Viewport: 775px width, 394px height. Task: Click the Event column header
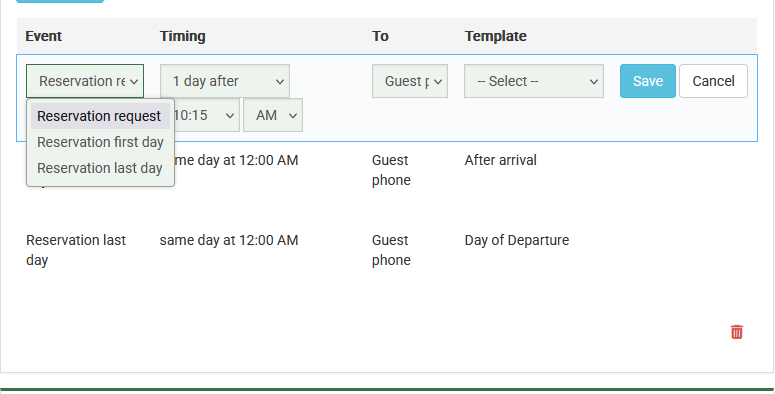click(x=43, y=36)
